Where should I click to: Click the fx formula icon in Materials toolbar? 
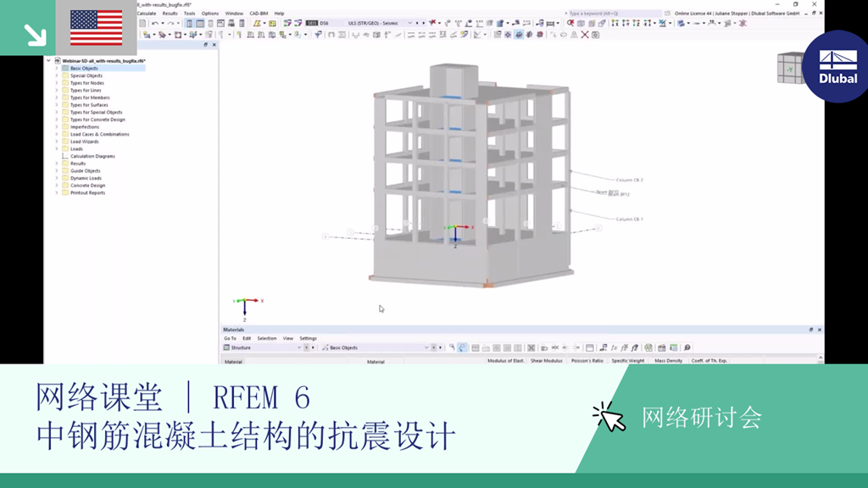(614, 347)
